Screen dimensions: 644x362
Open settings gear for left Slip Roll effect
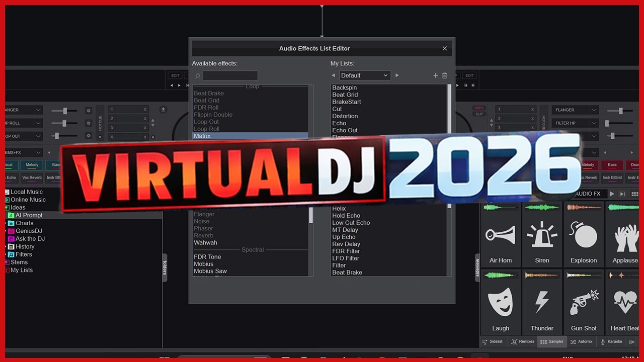pyautogui.click(x=89, y=123)
